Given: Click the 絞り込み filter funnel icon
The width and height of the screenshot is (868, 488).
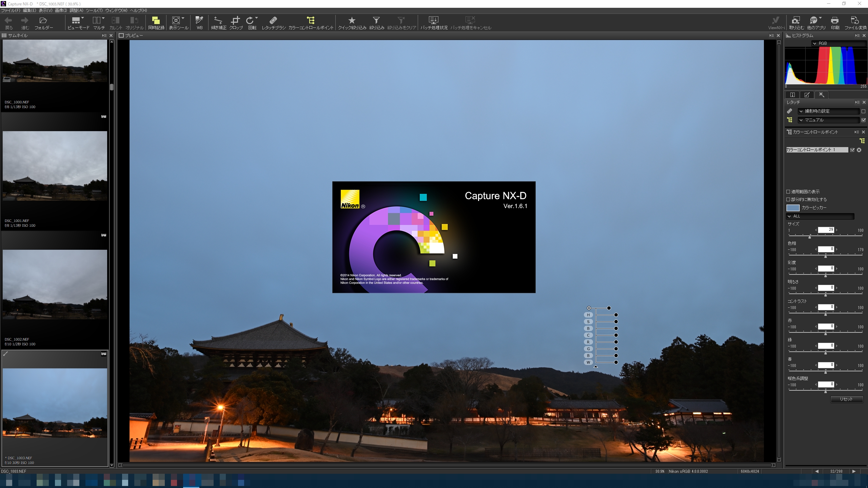Looking at the screenshot, I should 376,20.
